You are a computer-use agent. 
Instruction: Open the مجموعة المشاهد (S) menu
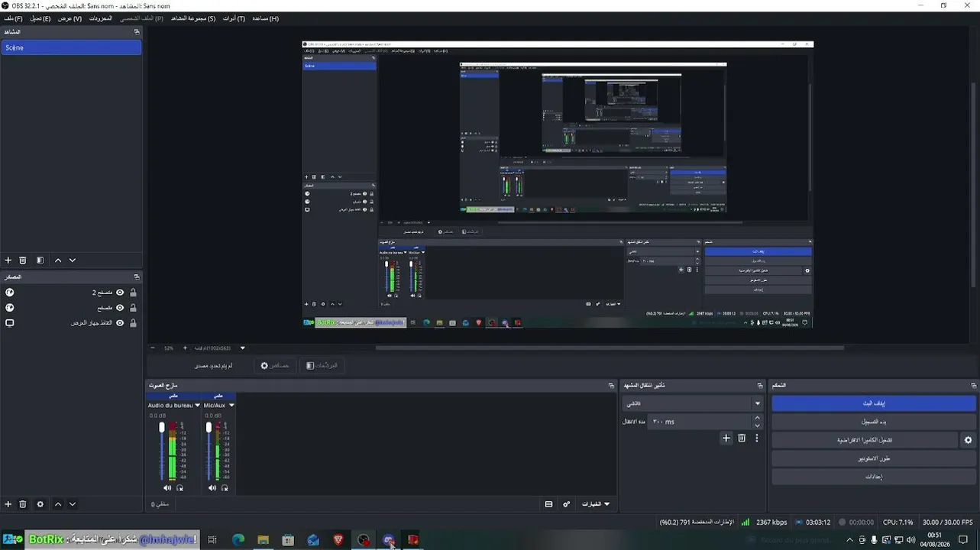point(193,18)
